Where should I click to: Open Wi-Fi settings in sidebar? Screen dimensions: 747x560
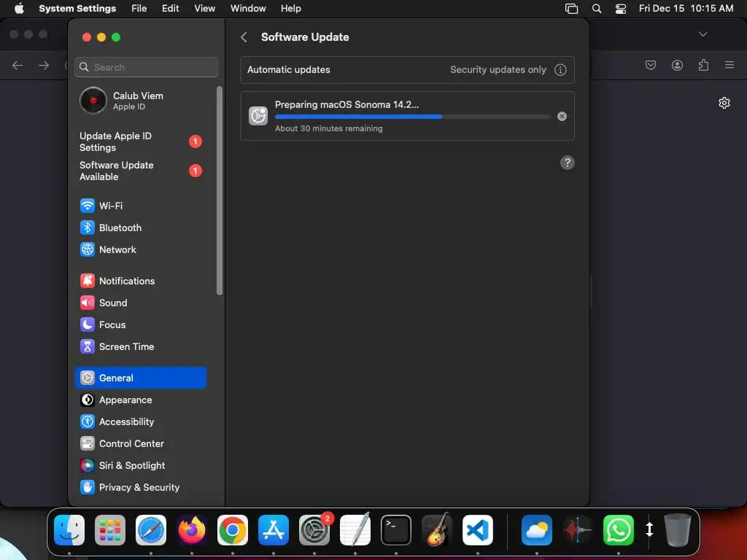[x=141, y=206]
